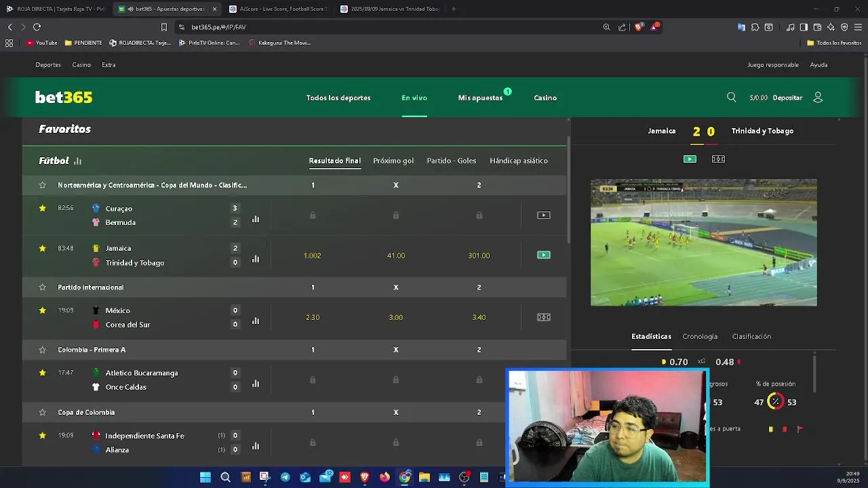Viewport: 868px width, 488px height.
Task: Select the Hándicap asiático market tab
Action: [x=519, y=161]
